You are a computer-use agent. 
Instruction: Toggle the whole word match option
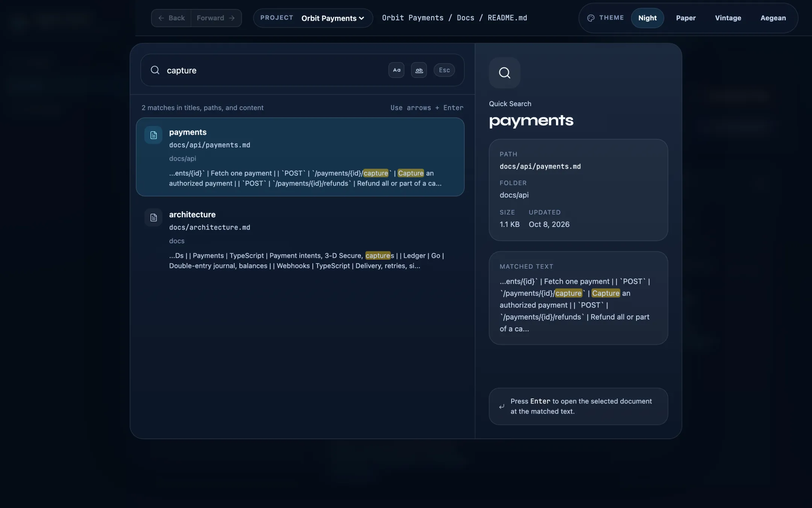419,70
